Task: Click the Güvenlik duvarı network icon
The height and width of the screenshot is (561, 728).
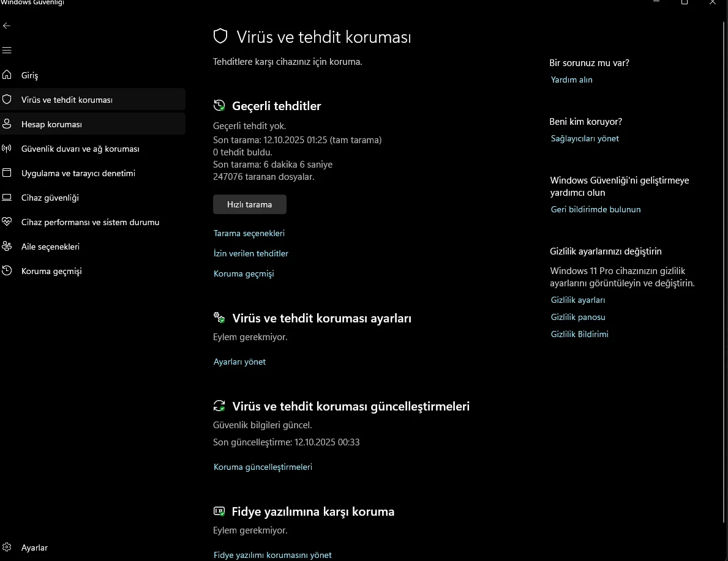Action: pos(7,149)
